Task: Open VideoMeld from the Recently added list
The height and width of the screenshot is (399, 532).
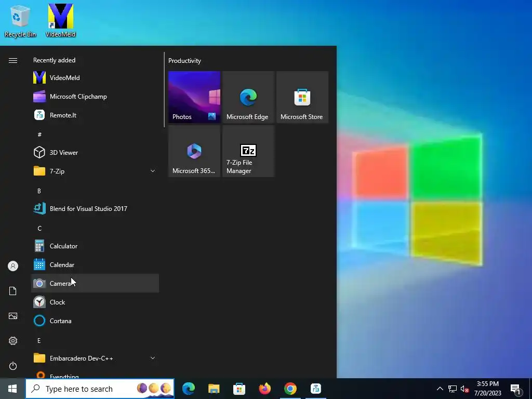Action: (x=95, y=78)
